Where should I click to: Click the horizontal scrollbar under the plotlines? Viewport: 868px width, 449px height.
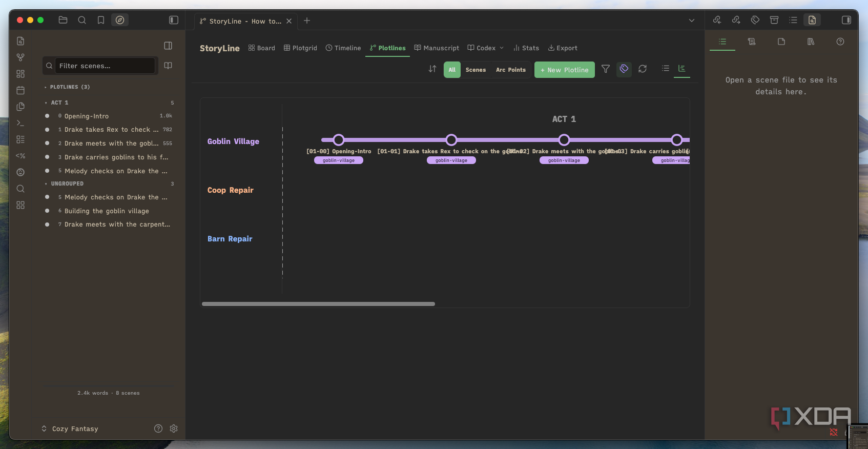pyautogui.click(x=318, y=304)
